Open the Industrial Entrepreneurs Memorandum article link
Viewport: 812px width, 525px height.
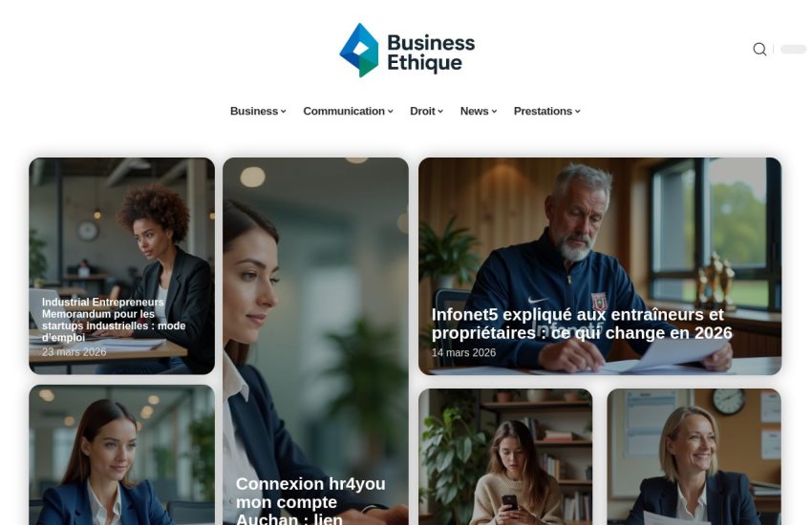[114, 320]
